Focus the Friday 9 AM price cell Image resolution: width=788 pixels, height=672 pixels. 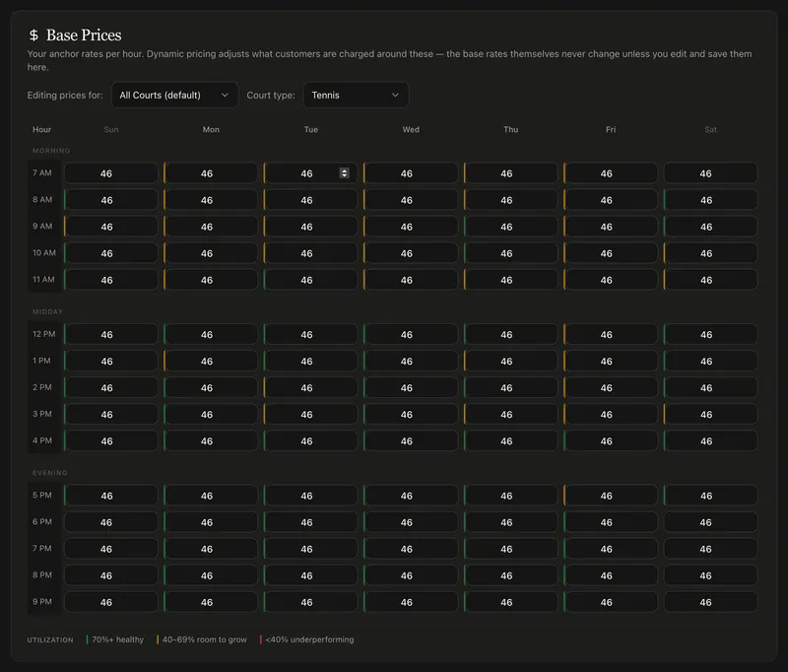610,227
